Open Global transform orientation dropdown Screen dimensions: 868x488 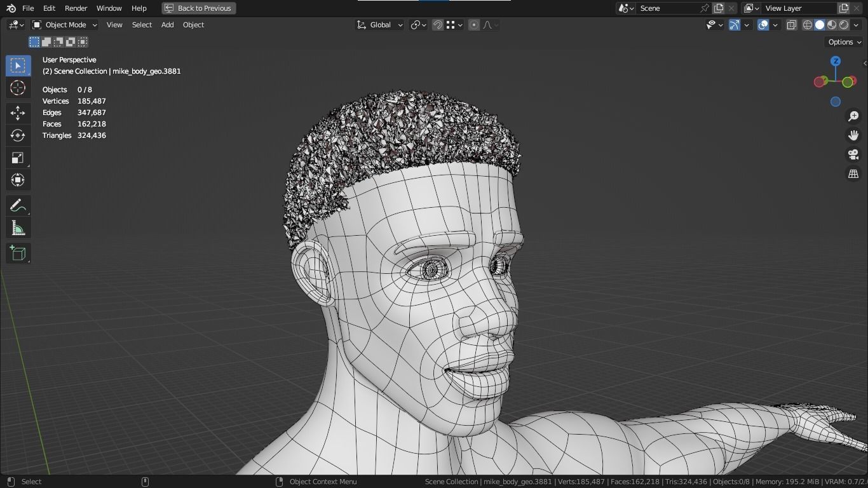(x=379, y=25)
